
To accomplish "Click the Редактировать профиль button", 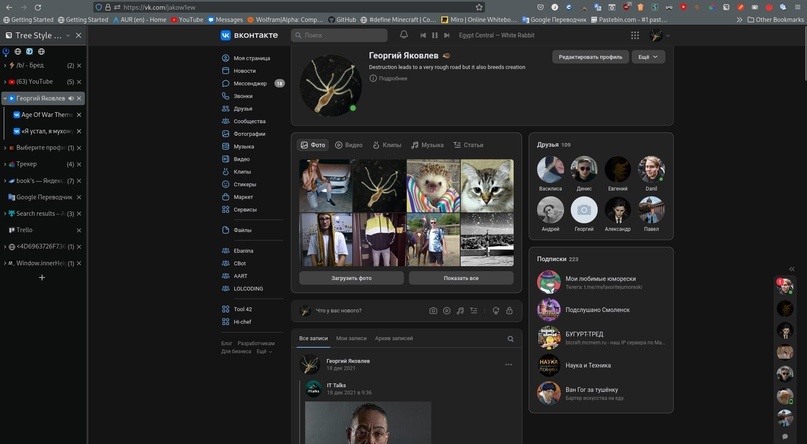I will (x=589, y=57).
